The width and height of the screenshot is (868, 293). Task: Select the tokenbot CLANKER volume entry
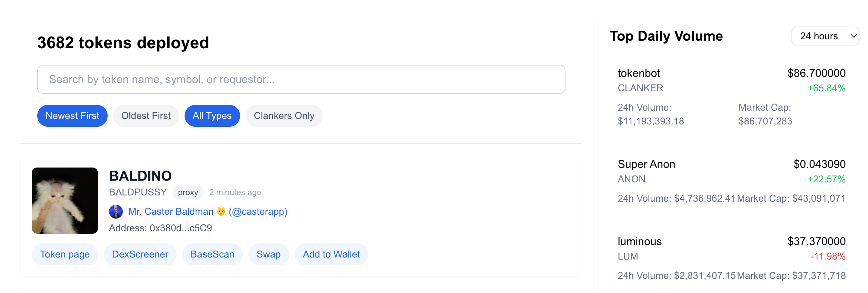click(x=731, y=97)
